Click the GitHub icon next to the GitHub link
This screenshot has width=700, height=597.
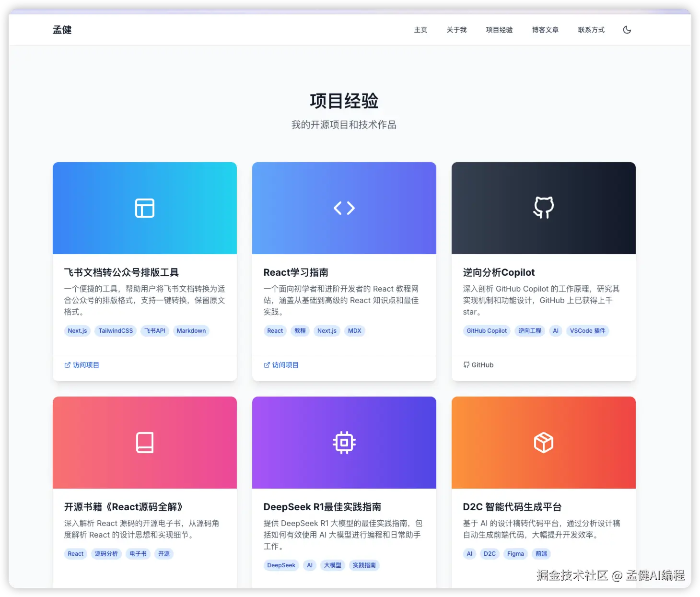(467, 365)
